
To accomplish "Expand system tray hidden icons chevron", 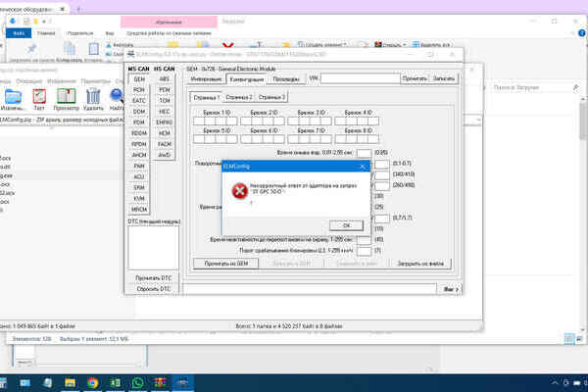I will (555, 383).
